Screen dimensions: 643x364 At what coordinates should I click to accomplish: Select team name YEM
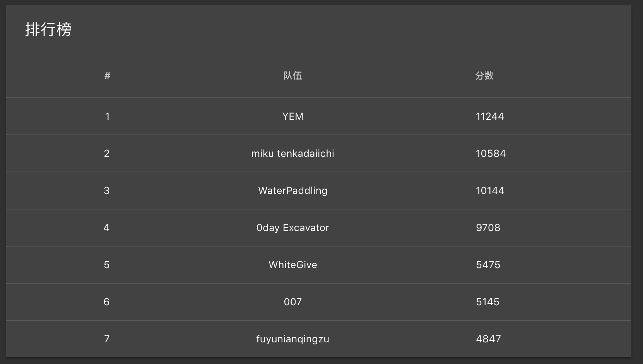click(292, 116)
